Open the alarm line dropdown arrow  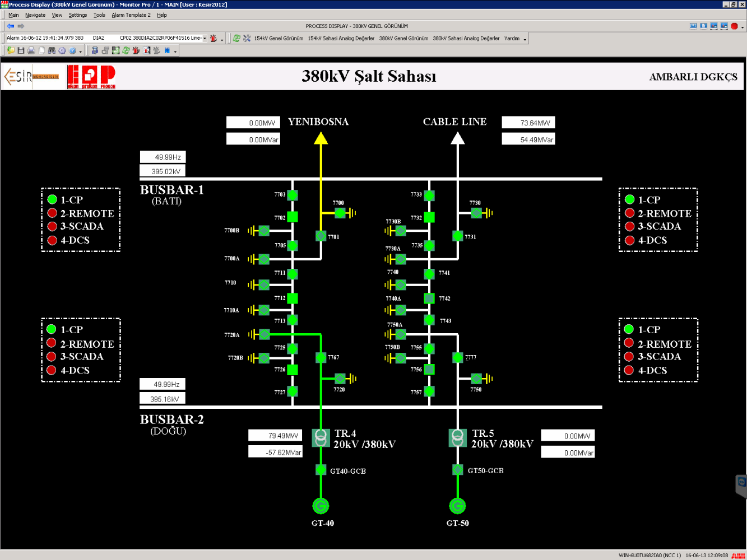[204, 38]
